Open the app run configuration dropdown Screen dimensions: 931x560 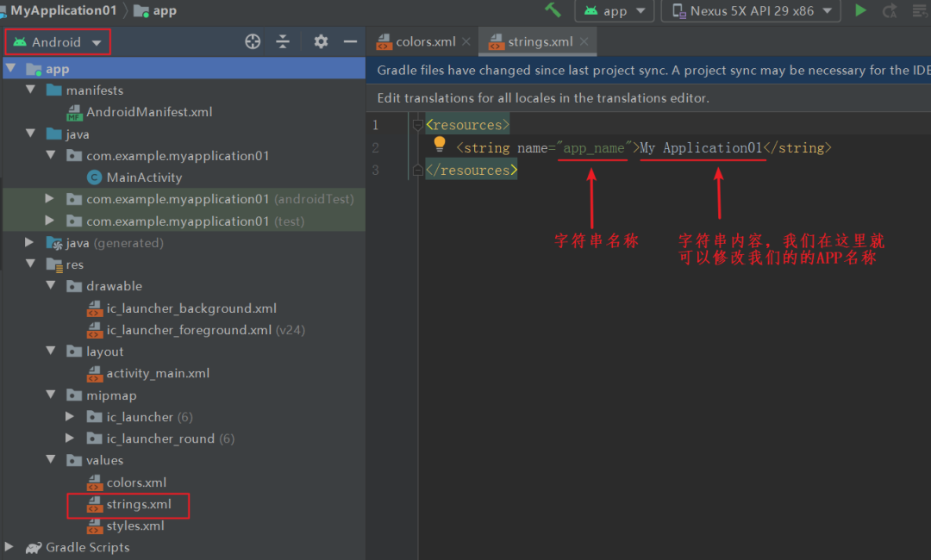(x=615, y=10)
